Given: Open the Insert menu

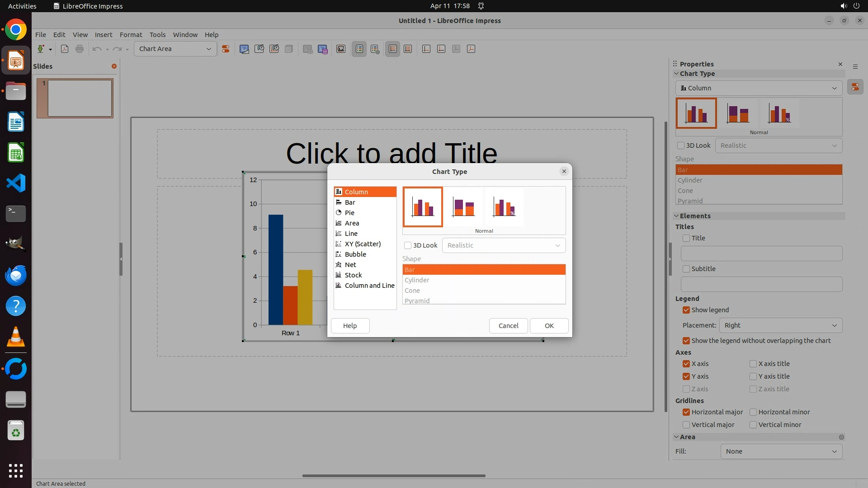Looking at the screenshot, I should click(x=103, y=34).
